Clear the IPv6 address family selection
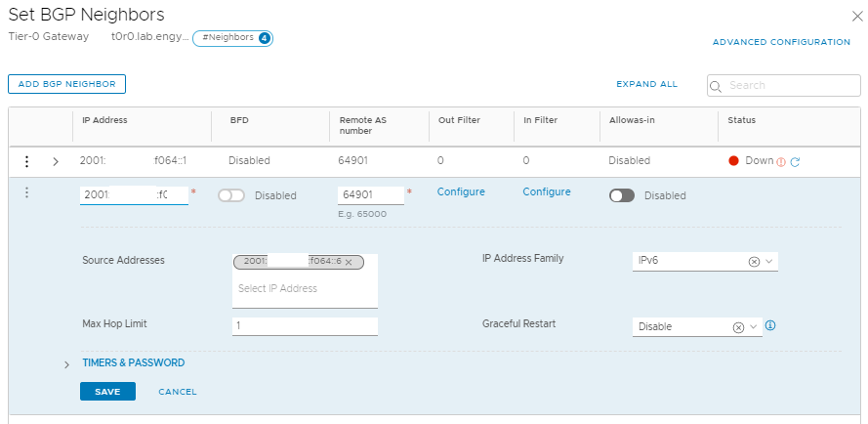The height and width of the screenshot is (424, 868). (754, 262)
